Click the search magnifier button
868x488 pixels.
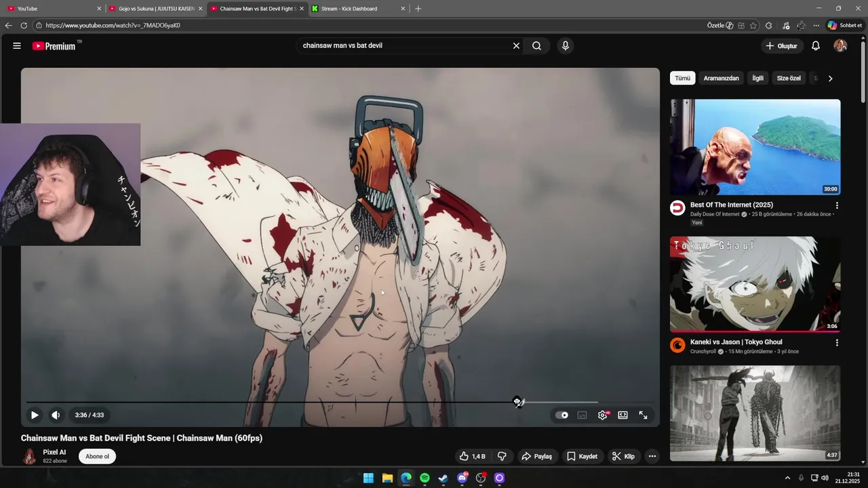tap(536, 45)
